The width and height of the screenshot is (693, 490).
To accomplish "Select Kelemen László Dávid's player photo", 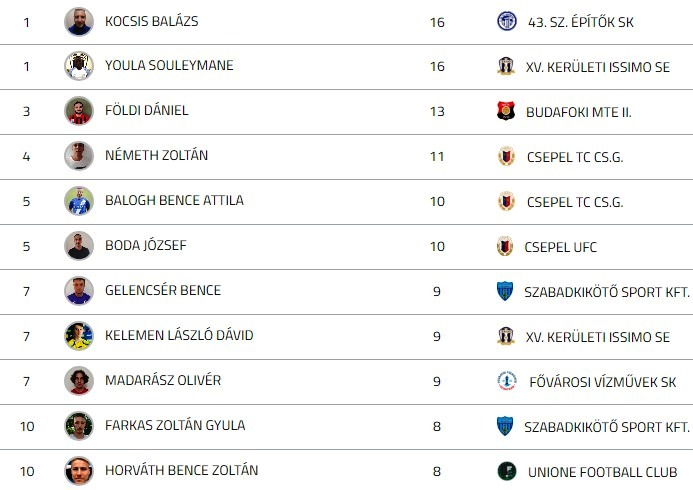I will (79, 336).
